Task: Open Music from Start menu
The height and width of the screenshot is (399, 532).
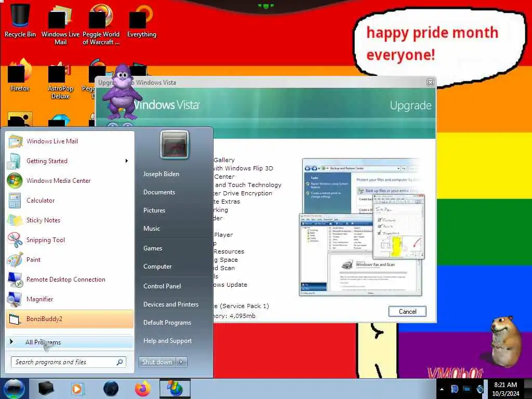Action: pyautogui.click(x=152, y=229)
